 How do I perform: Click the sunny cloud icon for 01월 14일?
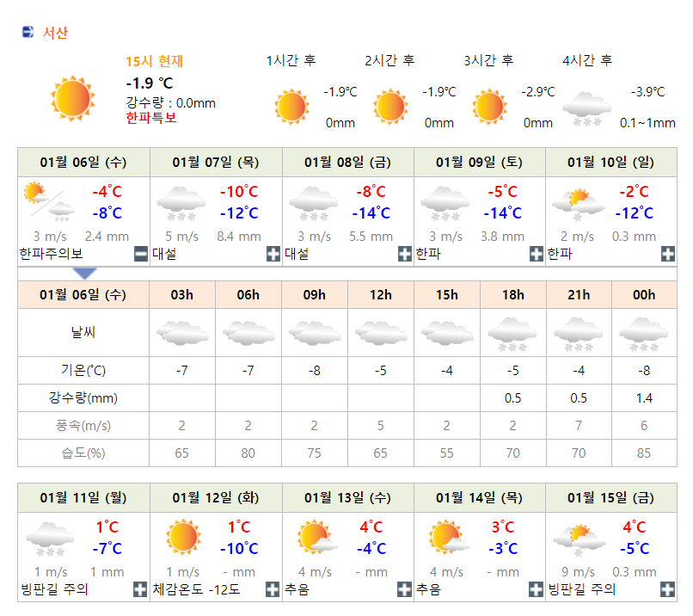tap(448, 538)
